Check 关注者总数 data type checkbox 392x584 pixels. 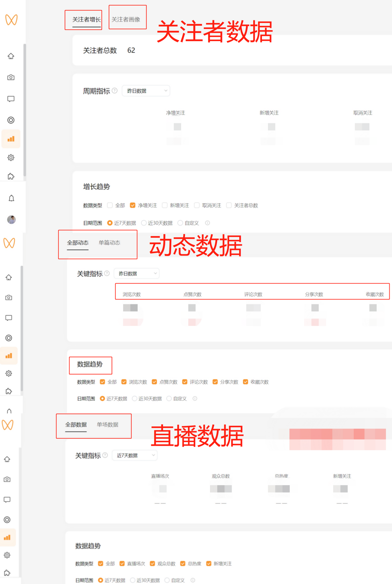click(x=229, y=205)
